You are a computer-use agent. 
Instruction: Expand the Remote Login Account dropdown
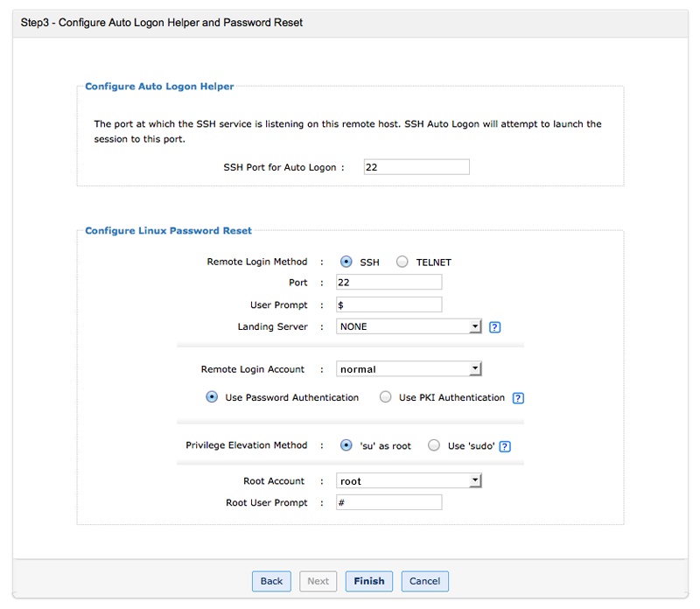point(409,369)
